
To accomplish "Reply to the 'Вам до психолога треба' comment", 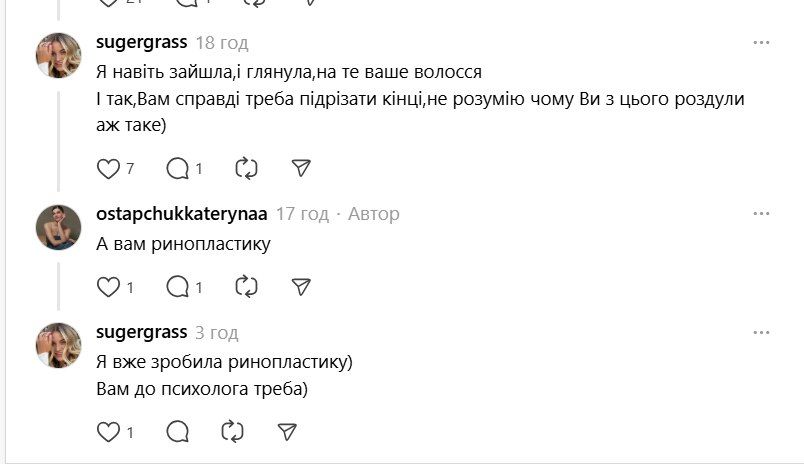I will tap(178, 432).
